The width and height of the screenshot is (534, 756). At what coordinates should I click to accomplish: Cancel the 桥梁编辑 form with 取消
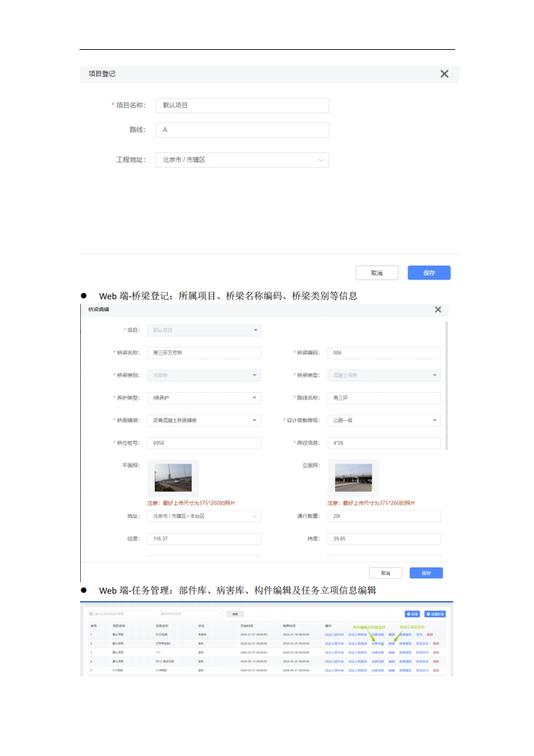(385, 573)
